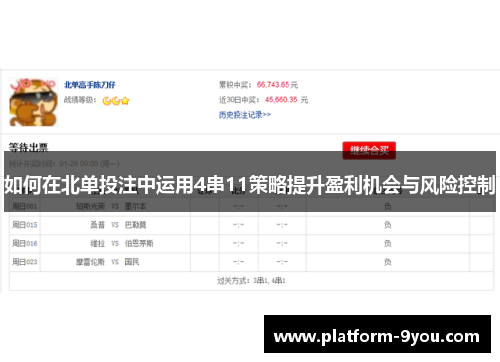Select the 周日023 match number cell
Screen dimensions: 500x362
[x=25, y=262]
